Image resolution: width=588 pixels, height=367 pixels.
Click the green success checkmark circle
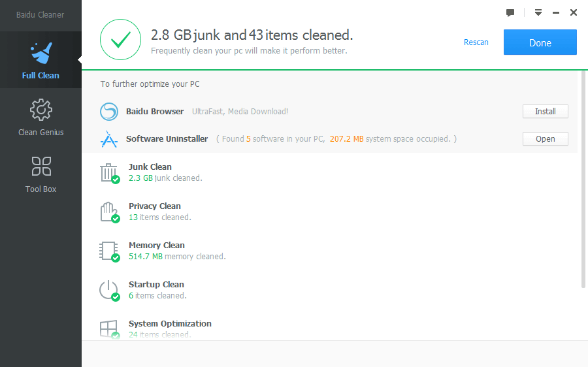tap(120, 40)
